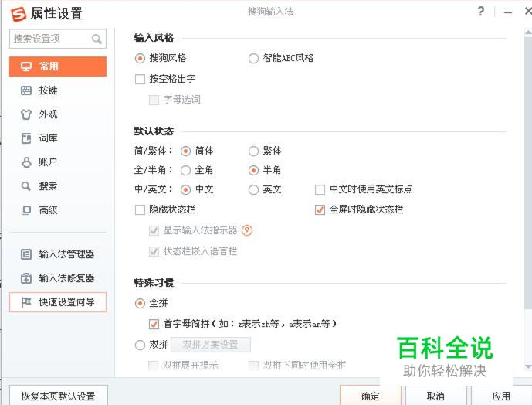Click 恢复本页默认设置 button
This screenshot has width=532, height=405.
(x=59, y=396)
